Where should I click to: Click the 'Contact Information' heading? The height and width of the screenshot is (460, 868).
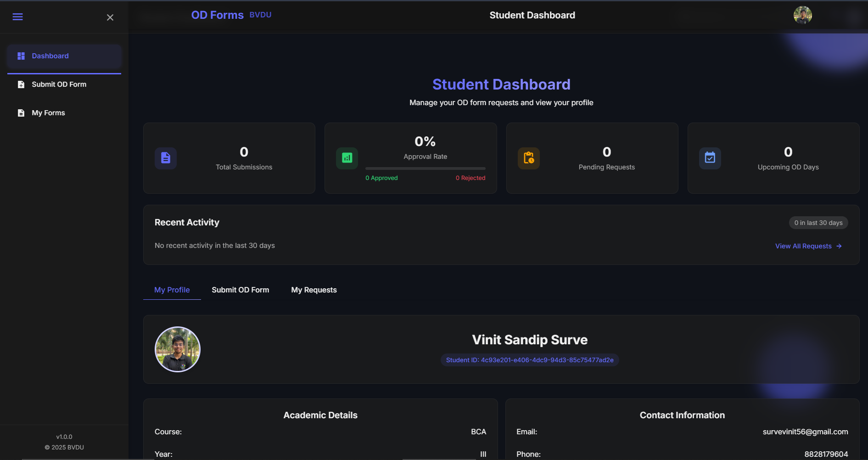point(682,415)
